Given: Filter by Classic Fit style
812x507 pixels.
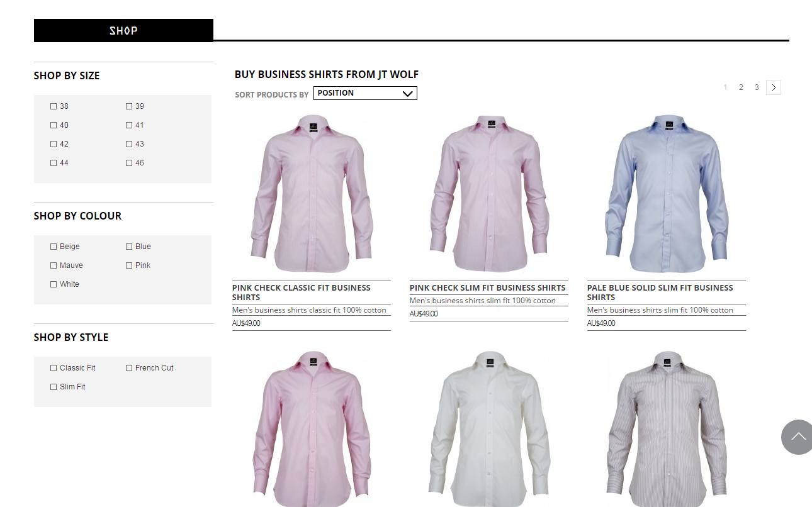Looking at the screenshot, I should [x=54, y=368].
